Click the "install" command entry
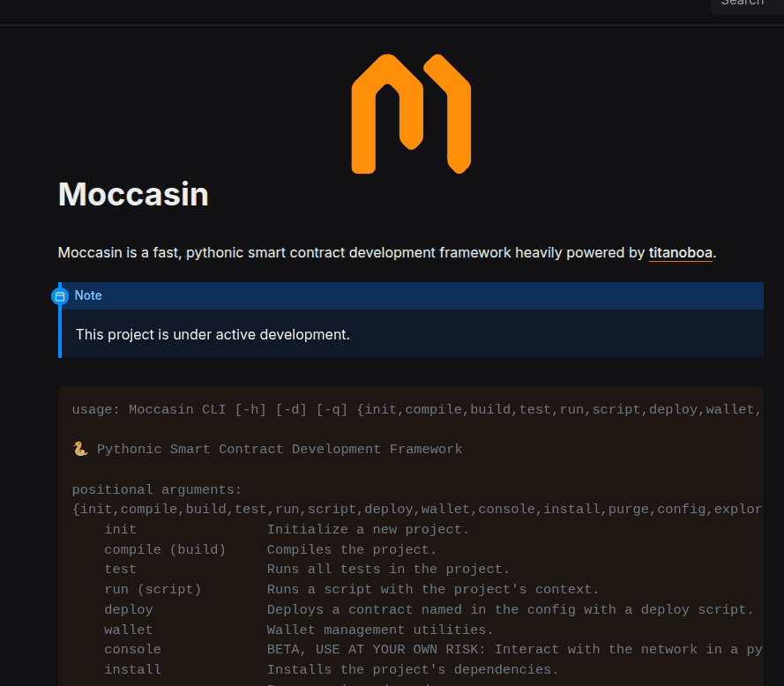 [132, 669]
